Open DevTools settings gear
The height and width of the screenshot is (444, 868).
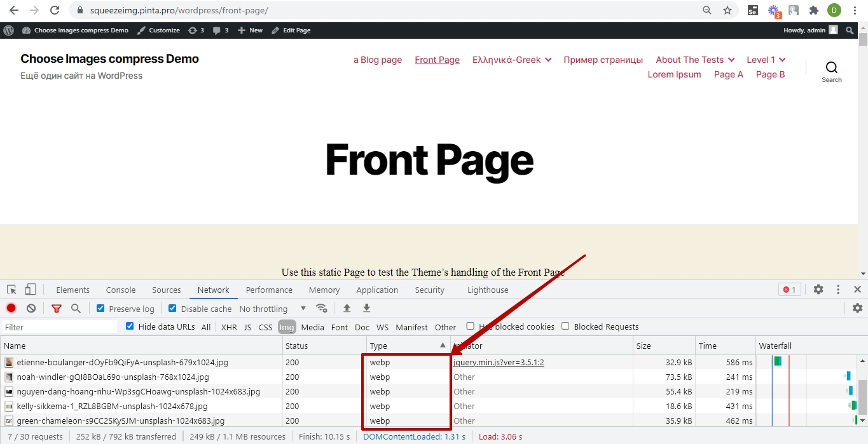pos(818,289)
